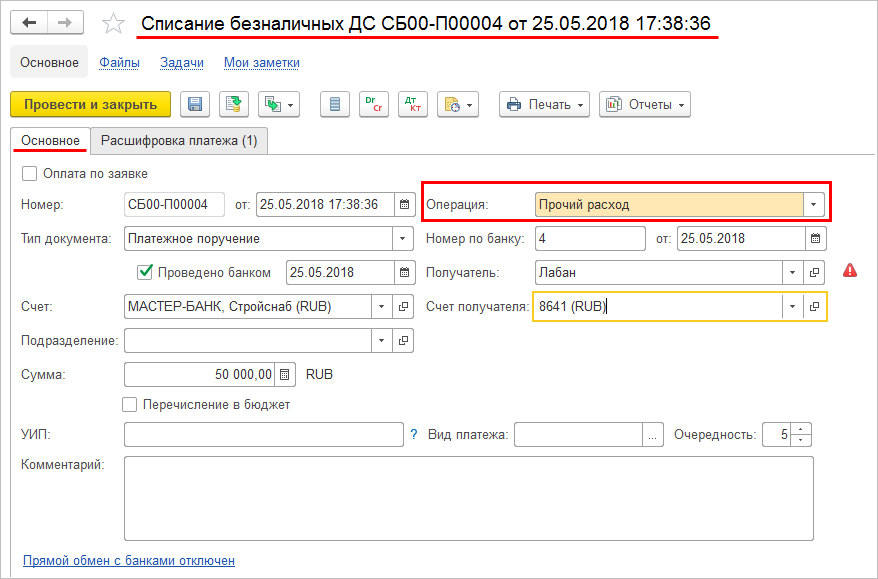Enable the Перечисление в бюджет checkbox
The height and width of the screenshot is (579, 878).
129,404
